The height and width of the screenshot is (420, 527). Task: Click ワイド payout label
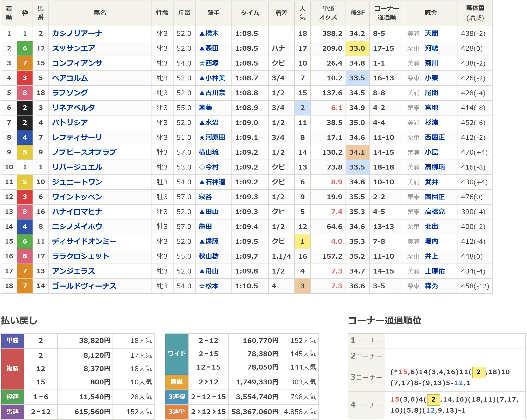point(177,354)
